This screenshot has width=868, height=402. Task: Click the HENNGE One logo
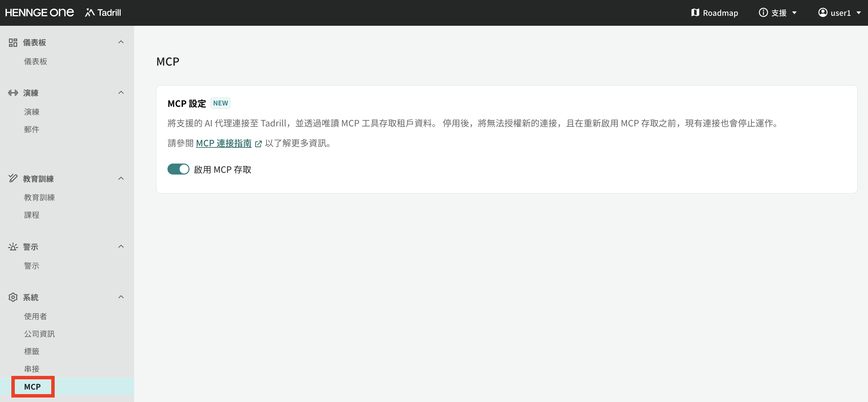(40, 13)
